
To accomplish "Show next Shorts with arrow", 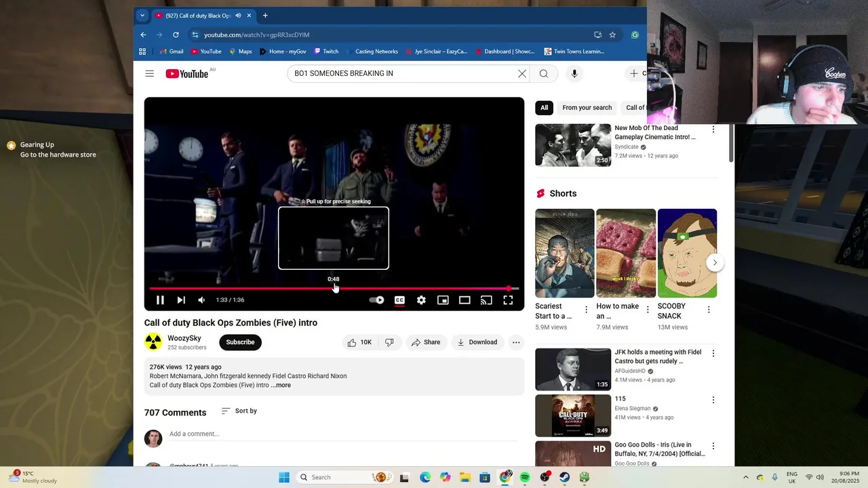I will [x=715, y=263].
